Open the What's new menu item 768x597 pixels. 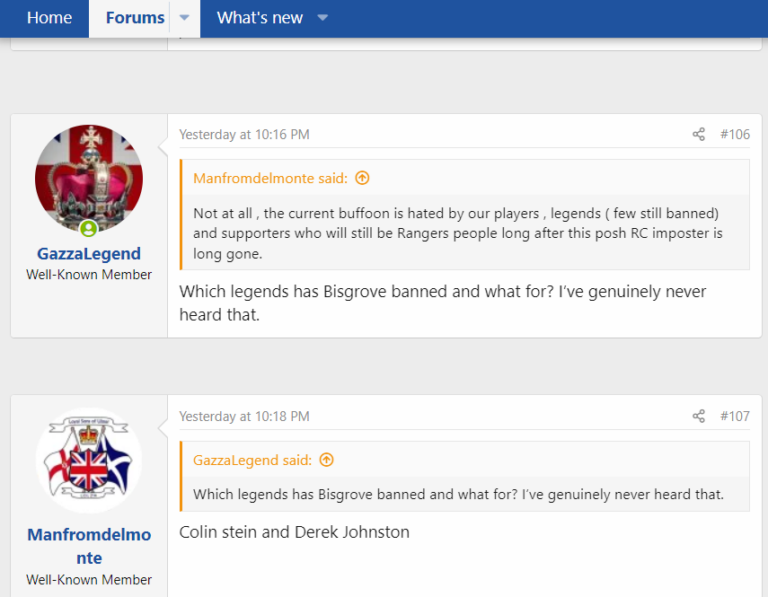click(x=260, y=18)
